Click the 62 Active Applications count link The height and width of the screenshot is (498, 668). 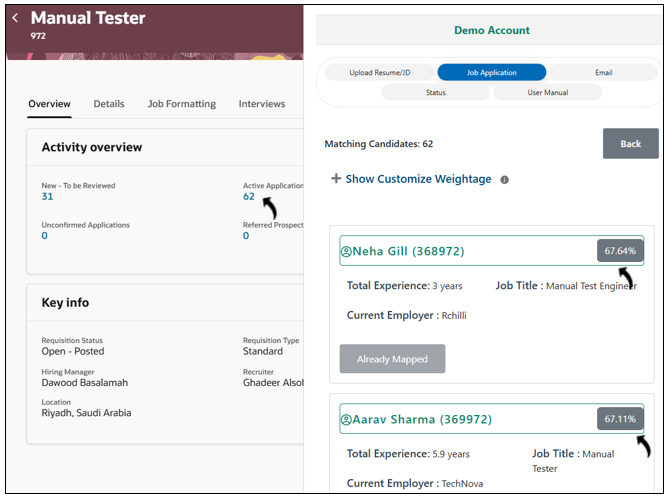pyautogui.click(x=249, y=197)
